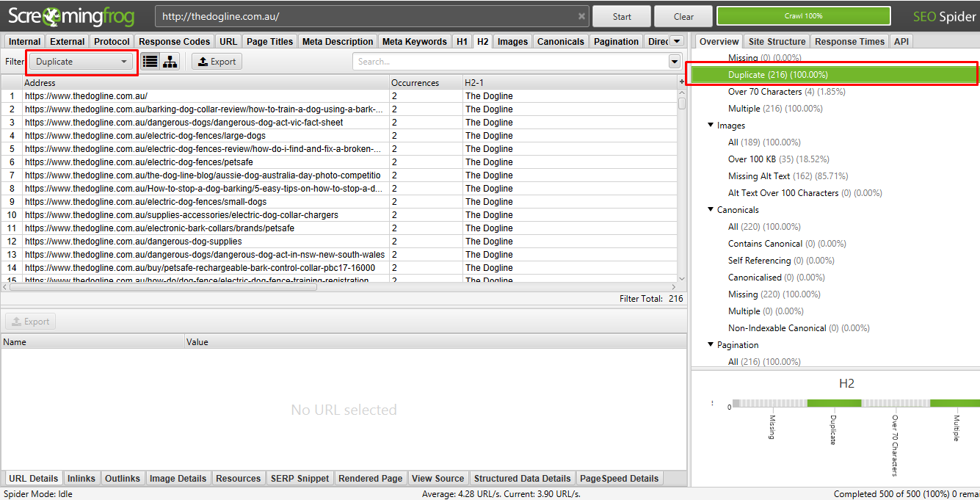Select the electric-dog-collar-chargers URL row
The image size is (980, 500).
pos(338,215)
